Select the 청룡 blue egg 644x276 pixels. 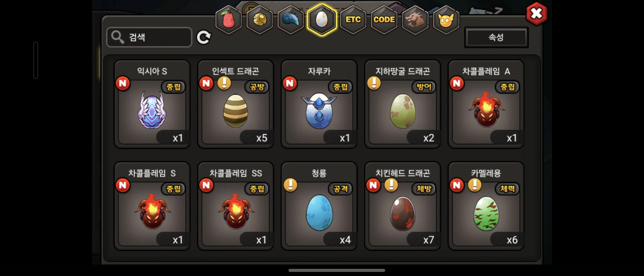(319, 206)
